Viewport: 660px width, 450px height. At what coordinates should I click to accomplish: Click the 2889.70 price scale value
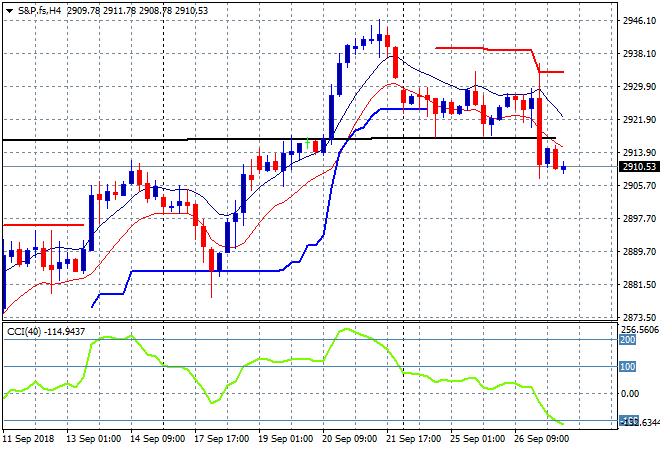tap(639, 252)
